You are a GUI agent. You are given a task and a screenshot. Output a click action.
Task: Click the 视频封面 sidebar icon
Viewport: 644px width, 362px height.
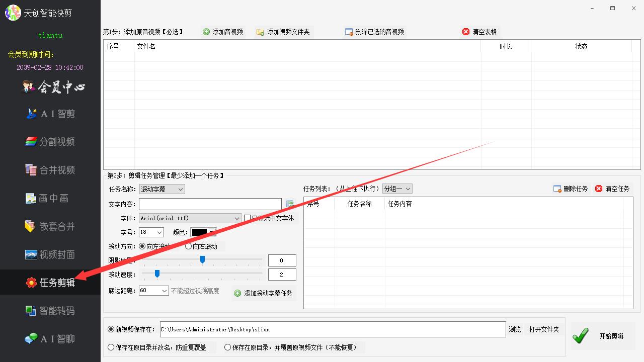pos(31,254)
